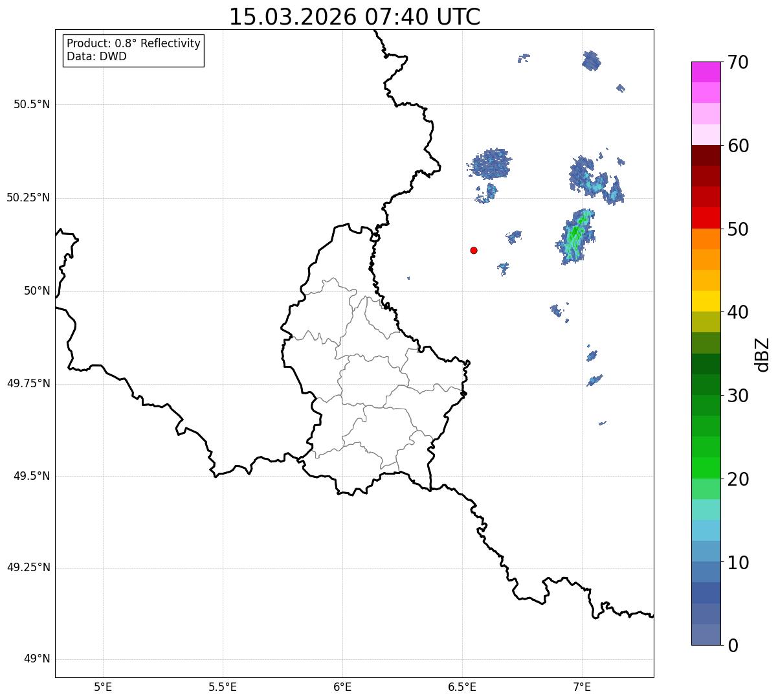Viewport: 778px width, 700px height.
Task: Click the longitude label '7°E'
Action: pos(582,686)
